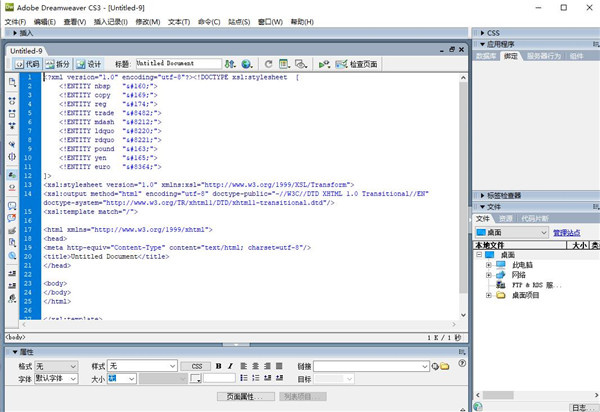
Task: Open the Visual Aids eye icon
Action: [301, 64]
